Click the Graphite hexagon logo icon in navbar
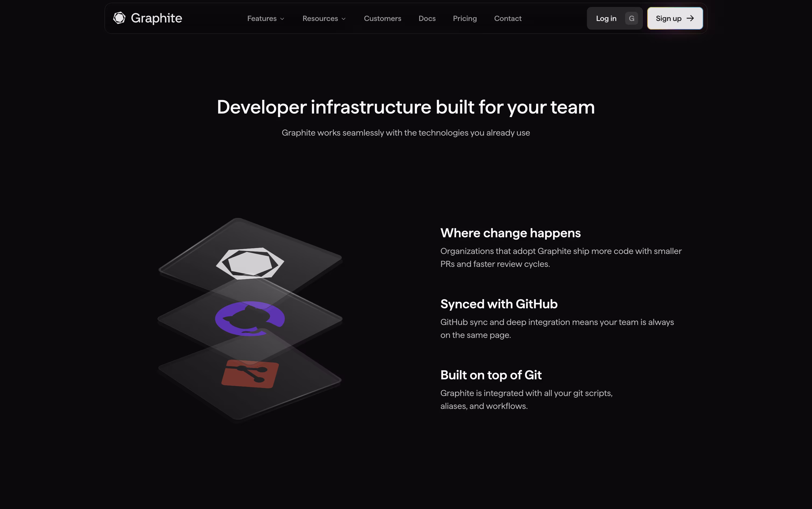The height and width of the screenshot is (509, 812). point(119,18)
